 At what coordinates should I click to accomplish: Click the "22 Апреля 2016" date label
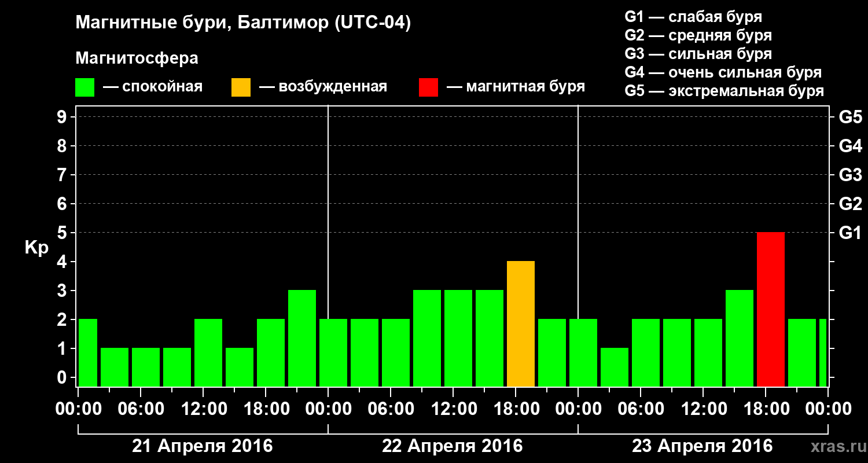tap(453, 446)
